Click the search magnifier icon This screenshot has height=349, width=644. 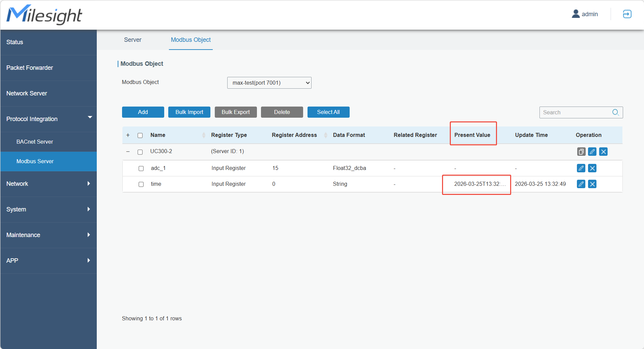(615, 112)
